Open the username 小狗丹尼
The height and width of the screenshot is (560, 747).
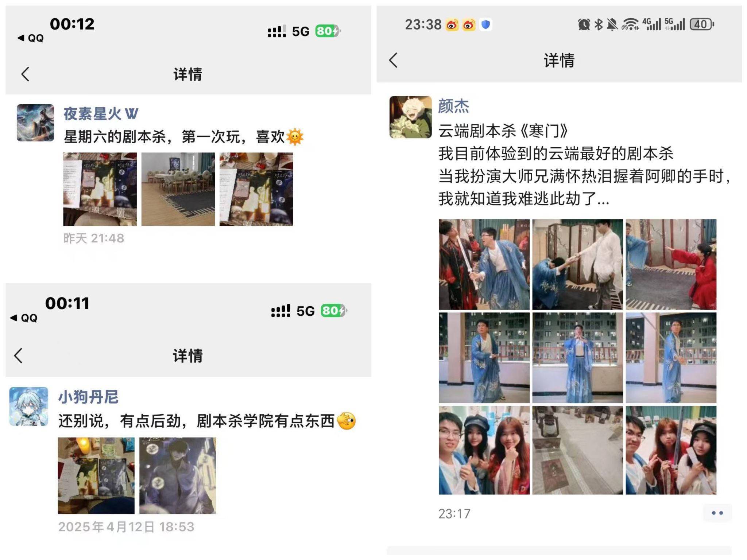tap(88, 397)
